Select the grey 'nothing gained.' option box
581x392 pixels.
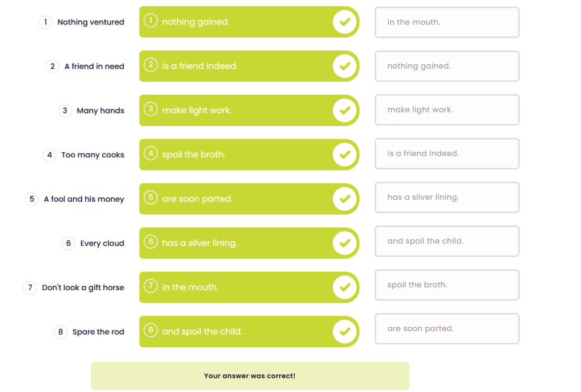pyautogui.click(x=447, y=66)
